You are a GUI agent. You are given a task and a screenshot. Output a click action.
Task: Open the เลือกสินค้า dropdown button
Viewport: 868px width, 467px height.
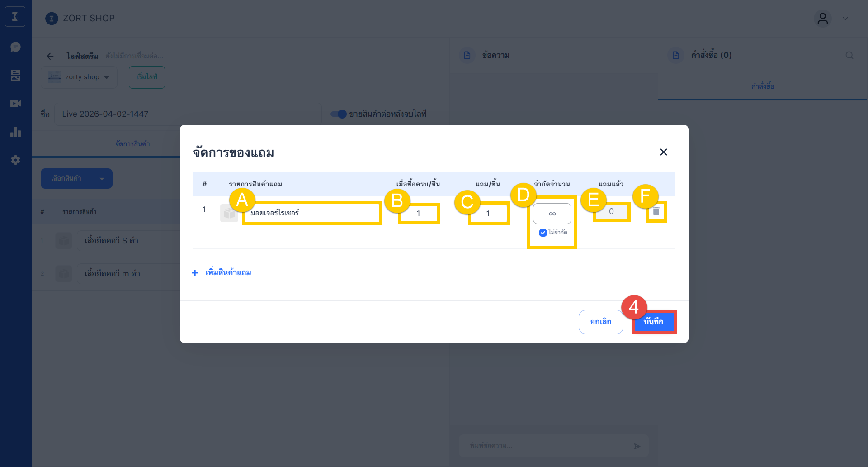tap(76, 178)
